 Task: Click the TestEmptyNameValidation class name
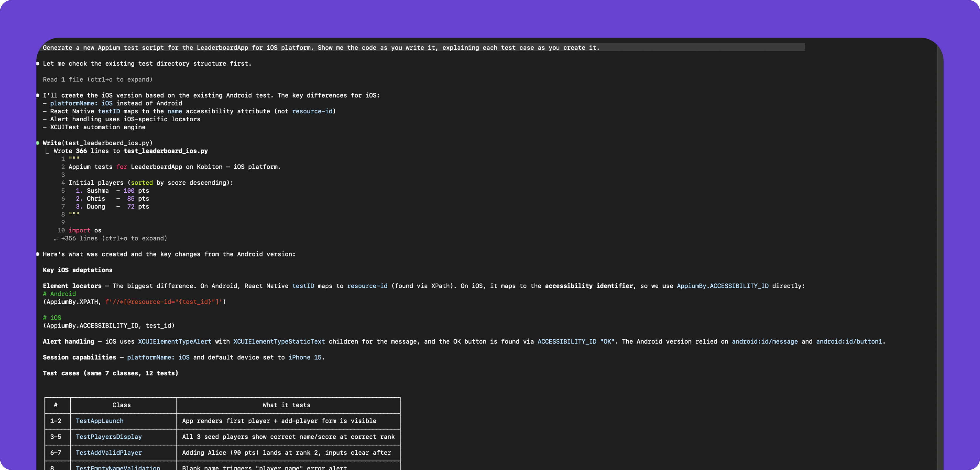point(118,467)
